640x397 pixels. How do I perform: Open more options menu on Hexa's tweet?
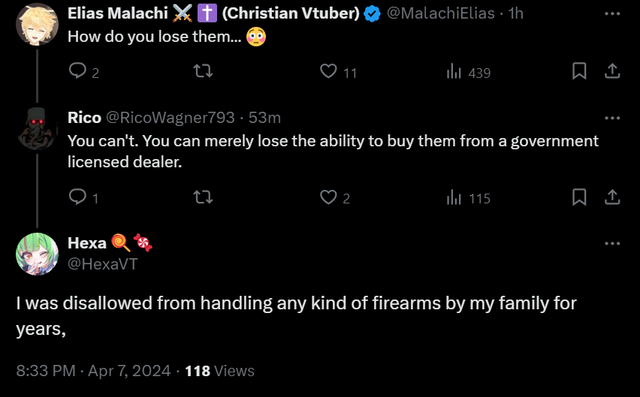click(612, 244)
